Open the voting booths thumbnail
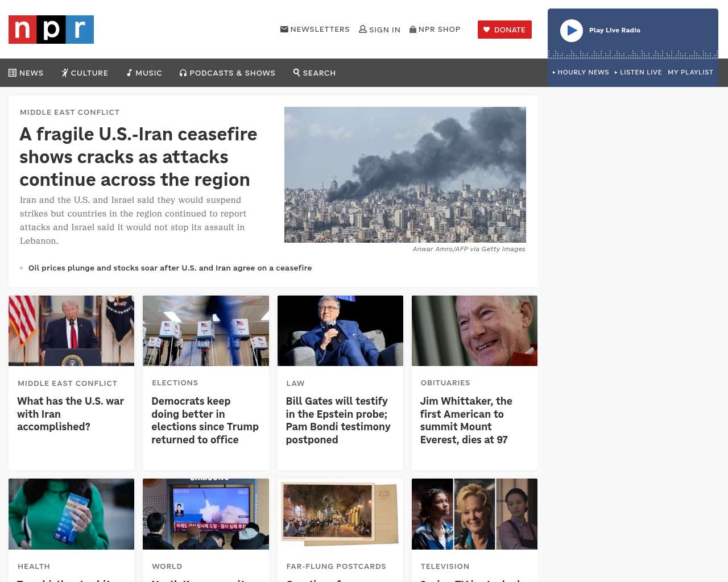Viewport: 728px width, 582px height. pos(206,331)
